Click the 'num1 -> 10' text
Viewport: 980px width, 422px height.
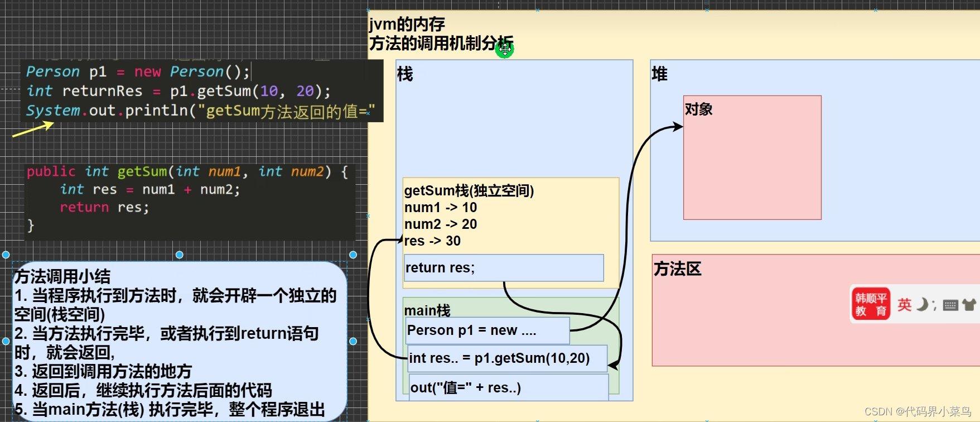click(441, 208)
